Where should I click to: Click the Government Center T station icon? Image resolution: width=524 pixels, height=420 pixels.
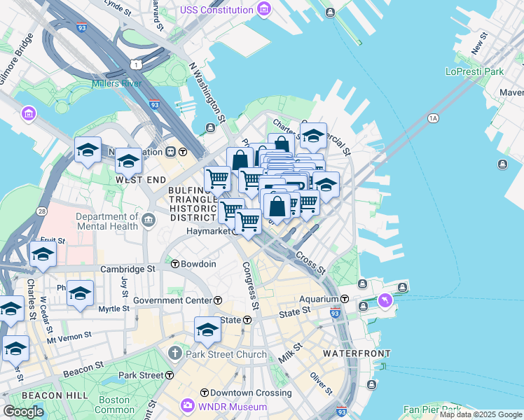(x=218, y=300)
